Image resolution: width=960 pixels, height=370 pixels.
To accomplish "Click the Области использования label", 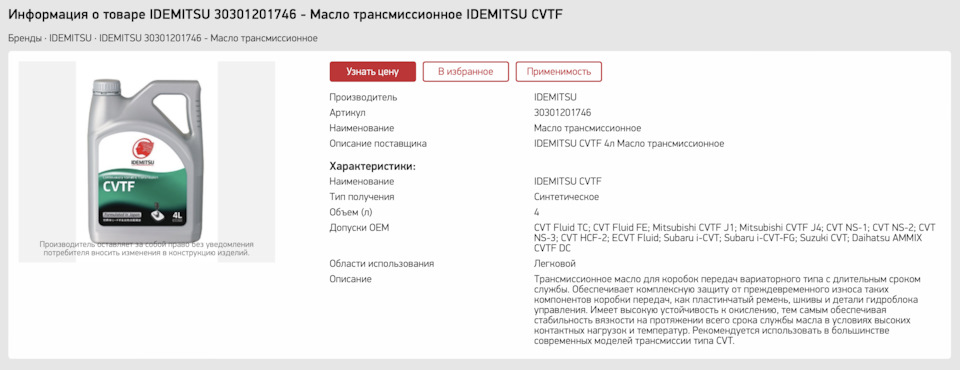I will point(381,263).
